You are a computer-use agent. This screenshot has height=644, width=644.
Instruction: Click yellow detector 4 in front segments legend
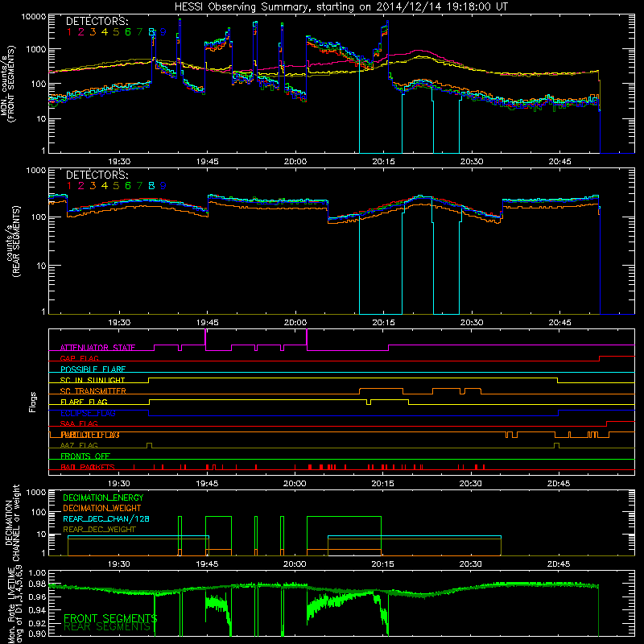105,32
